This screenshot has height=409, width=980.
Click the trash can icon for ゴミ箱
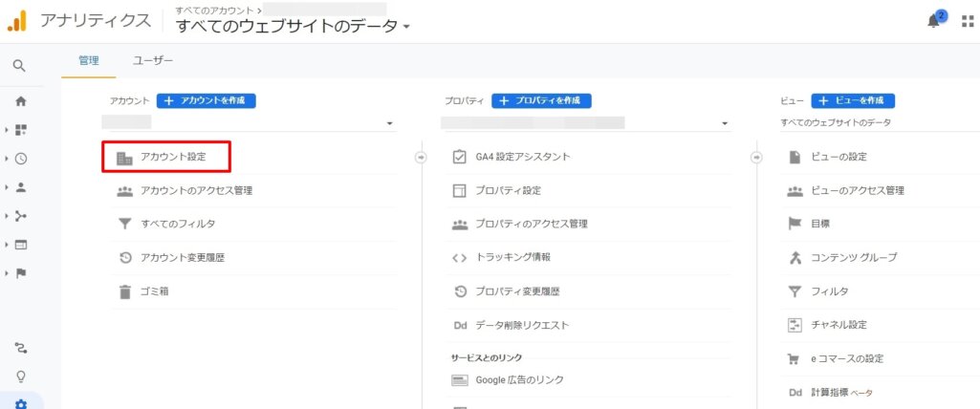point(125,291)
